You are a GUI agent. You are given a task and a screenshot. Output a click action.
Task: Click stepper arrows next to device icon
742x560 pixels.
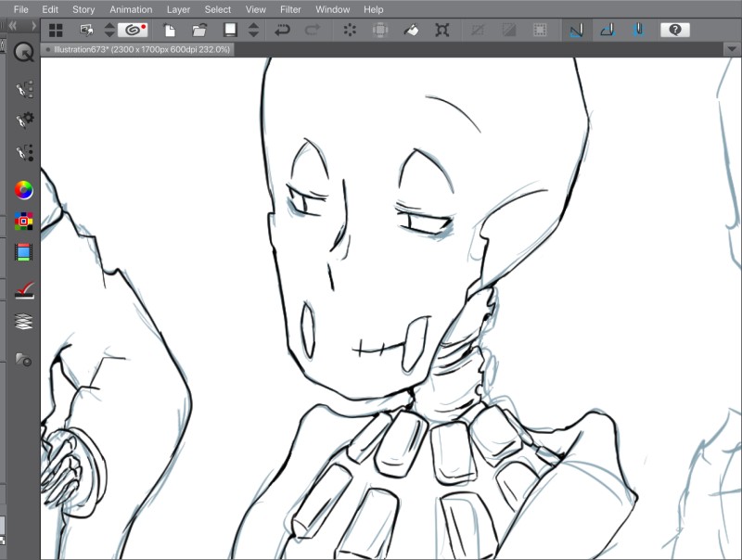click(x=109, y=31)
